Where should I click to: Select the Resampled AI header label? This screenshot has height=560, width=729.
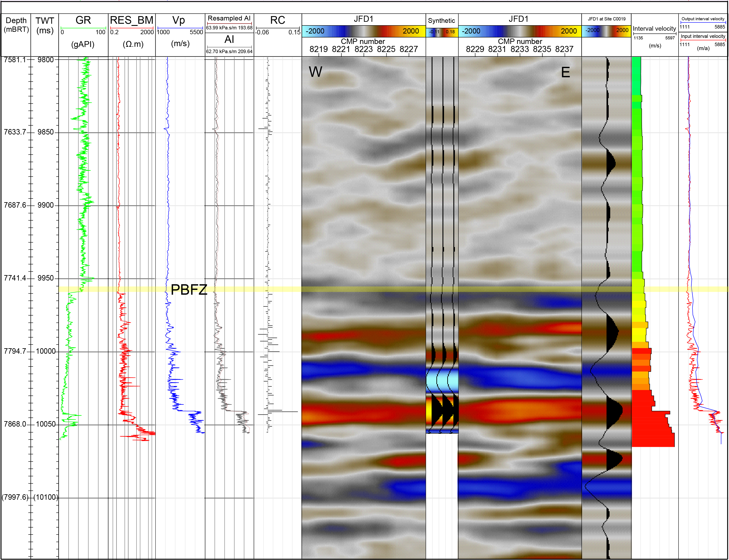(x=229, y=18)
